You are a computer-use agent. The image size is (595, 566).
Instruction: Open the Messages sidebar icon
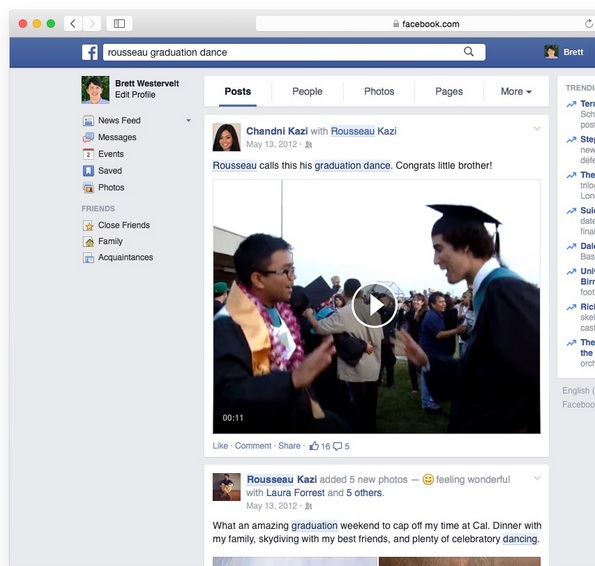click(x=88, y=137)
